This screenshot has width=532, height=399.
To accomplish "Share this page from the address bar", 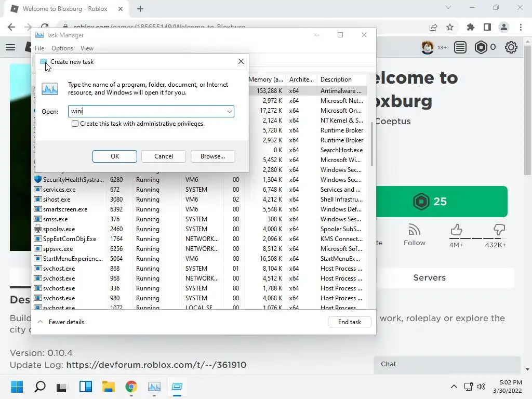I will pos(433,27).
